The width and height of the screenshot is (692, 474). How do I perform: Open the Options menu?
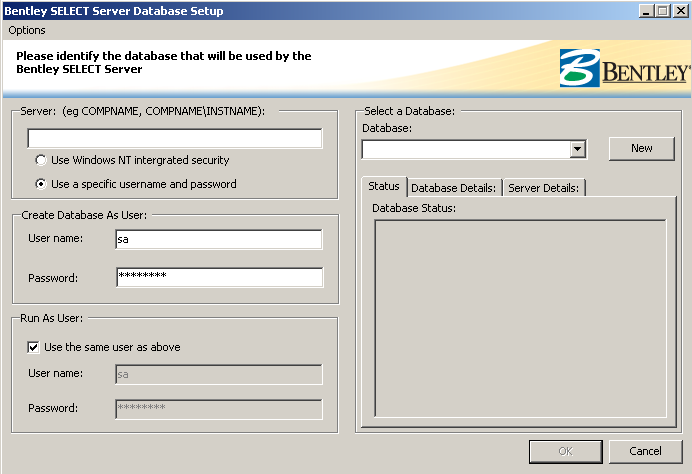coord(27,30)
